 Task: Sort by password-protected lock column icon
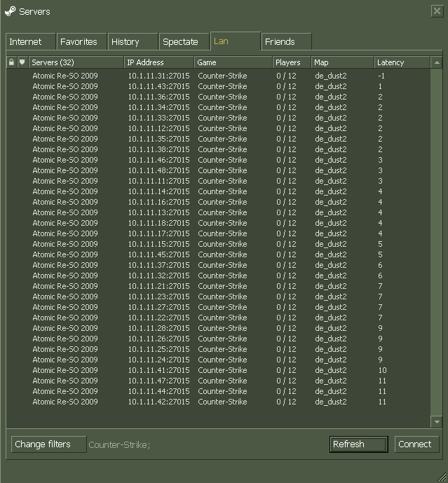click(x=11, y=62)
